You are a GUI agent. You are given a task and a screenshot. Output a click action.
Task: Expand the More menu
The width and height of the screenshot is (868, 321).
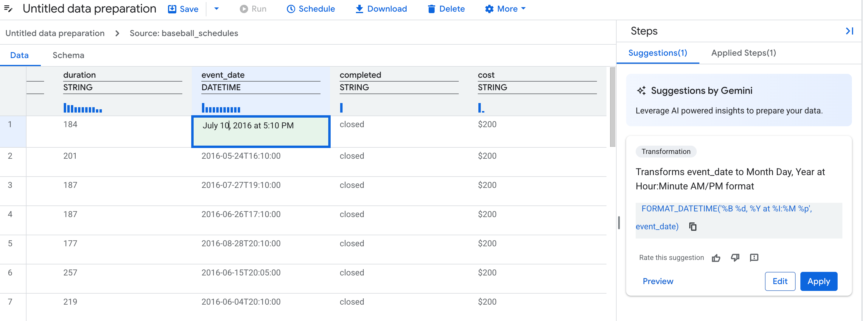click(x=505, y=9)
